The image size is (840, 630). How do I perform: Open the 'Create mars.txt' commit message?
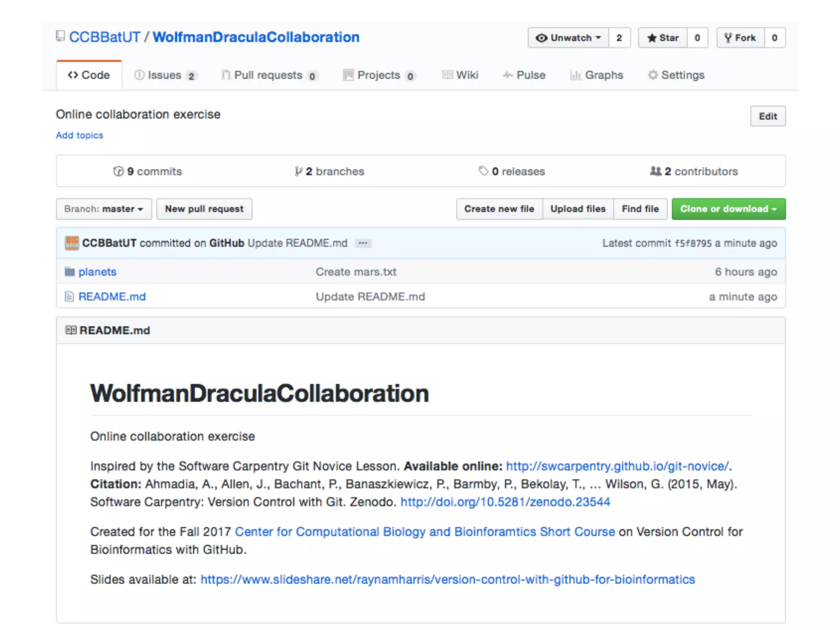(x=356, y=272)
